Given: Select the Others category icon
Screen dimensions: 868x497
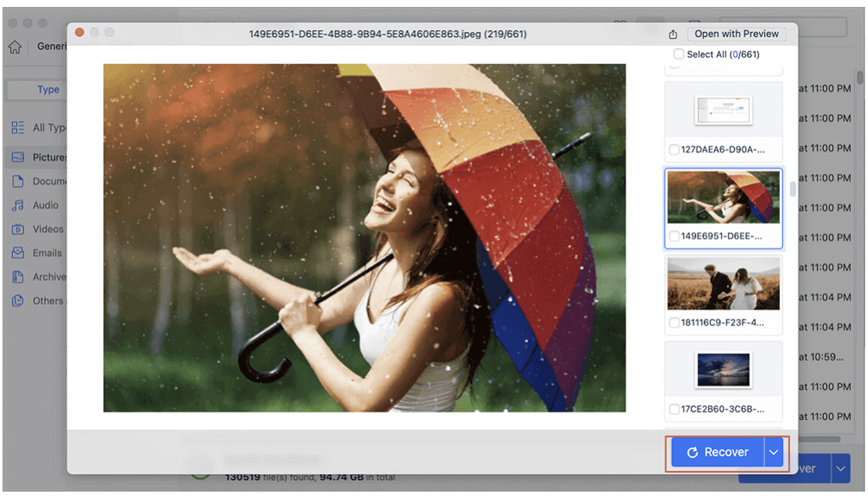Looking at the screenshot, I should (x=18, y=301).
